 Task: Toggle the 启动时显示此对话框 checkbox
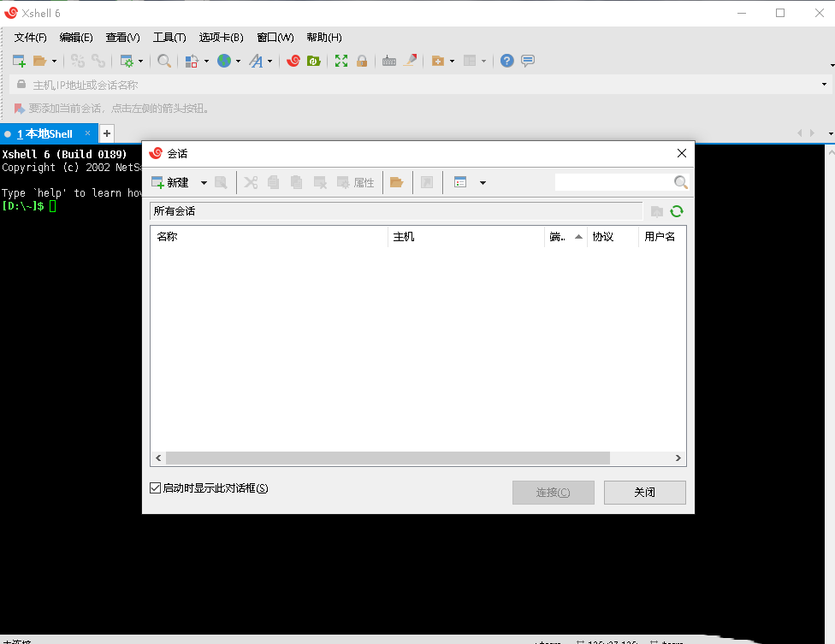point(156,488)
